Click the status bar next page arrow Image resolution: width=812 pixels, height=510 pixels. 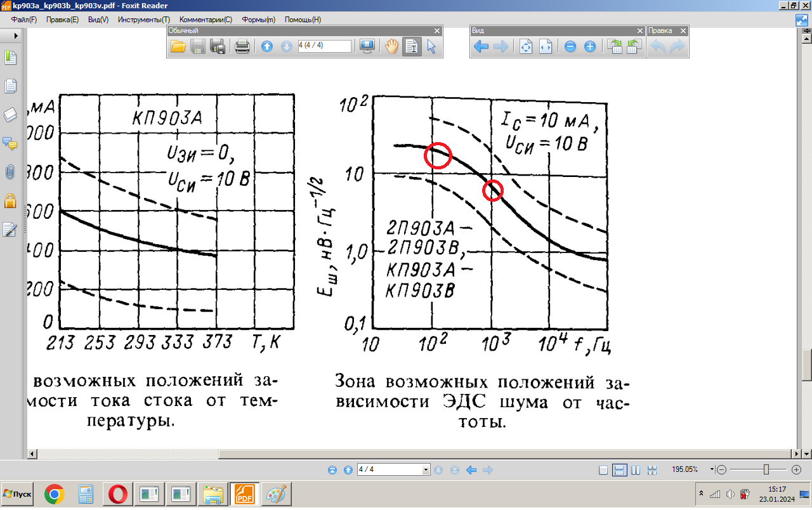(x=438, y=470)
